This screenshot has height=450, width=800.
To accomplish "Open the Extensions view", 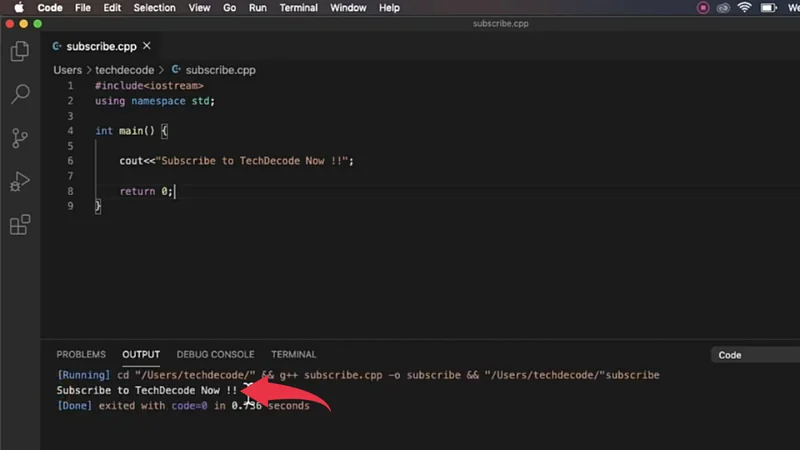I will [20, 225].
